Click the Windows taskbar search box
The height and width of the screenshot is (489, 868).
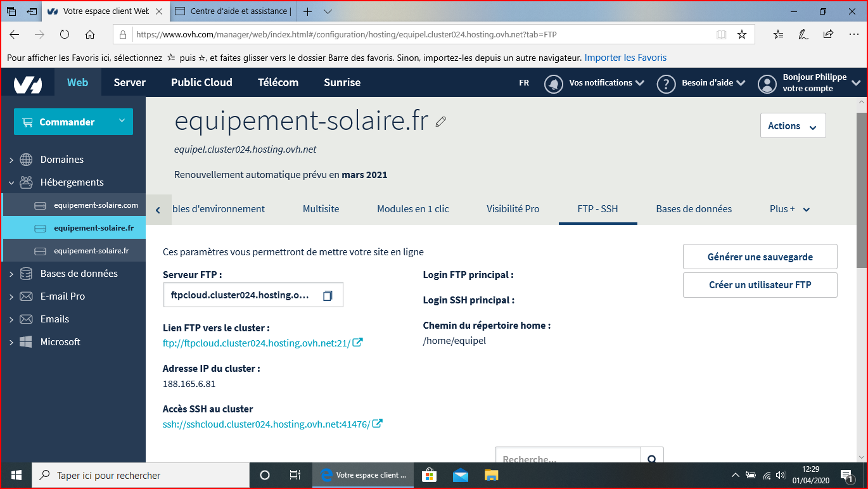140,475
